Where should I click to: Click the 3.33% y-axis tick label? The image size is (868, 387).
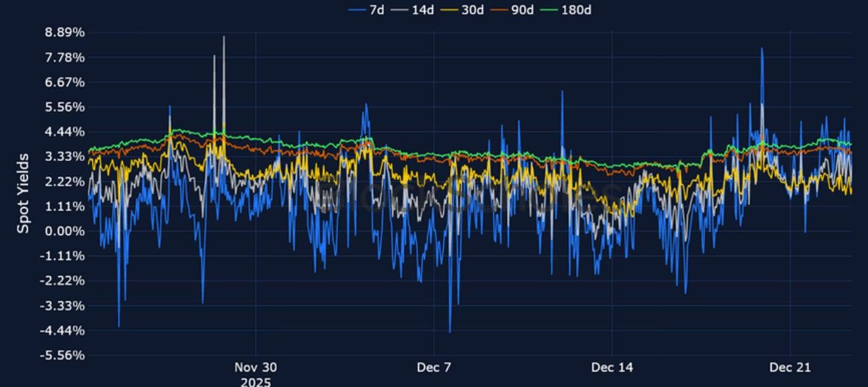pos(65,157)
